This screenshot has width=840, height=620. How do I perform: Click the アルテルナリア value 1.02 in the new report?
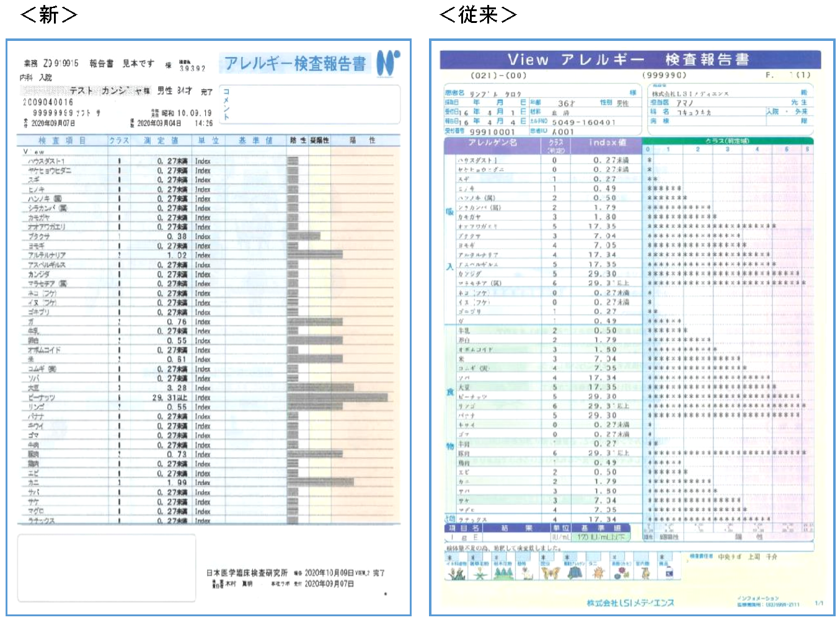(x=177, y=255)
